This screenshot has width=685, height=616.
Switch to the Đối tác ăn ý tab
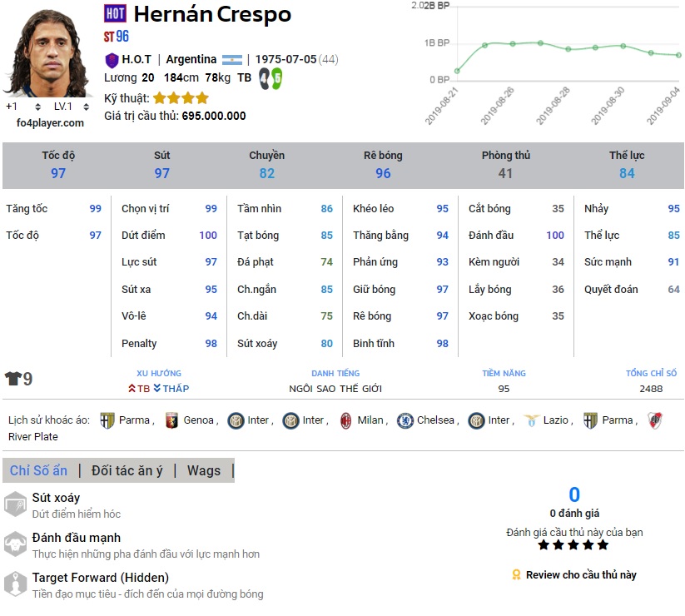point(127,470)
